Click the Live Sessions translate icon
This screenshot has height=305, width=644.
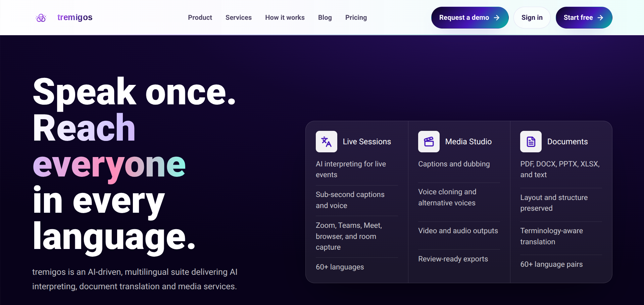pos(327,142)
